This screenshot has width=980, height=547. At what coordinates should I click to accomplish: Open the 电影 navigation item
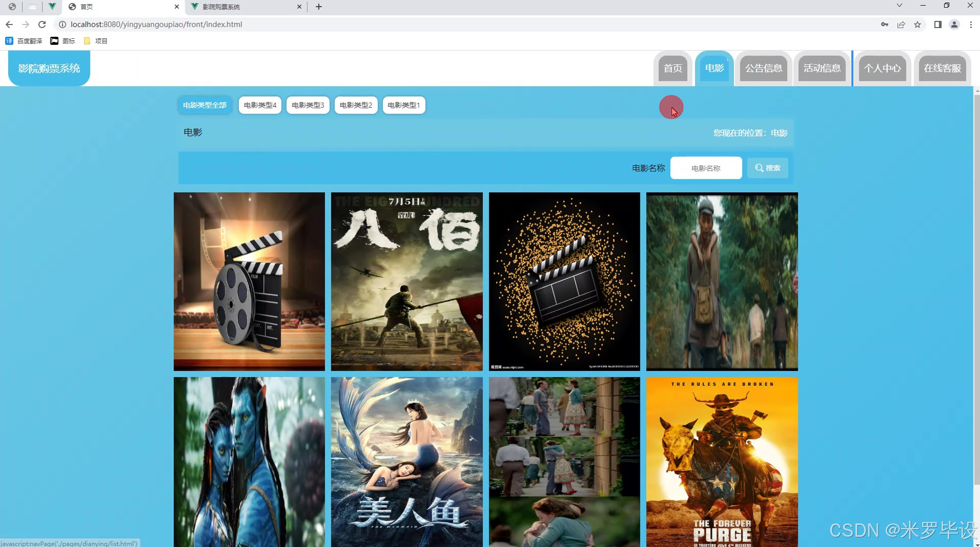(714, 68)
